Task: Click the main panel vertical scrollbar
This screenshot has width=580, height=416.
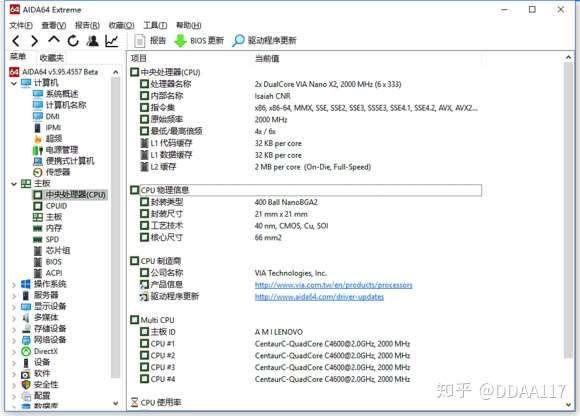Action: pos(568,210)
